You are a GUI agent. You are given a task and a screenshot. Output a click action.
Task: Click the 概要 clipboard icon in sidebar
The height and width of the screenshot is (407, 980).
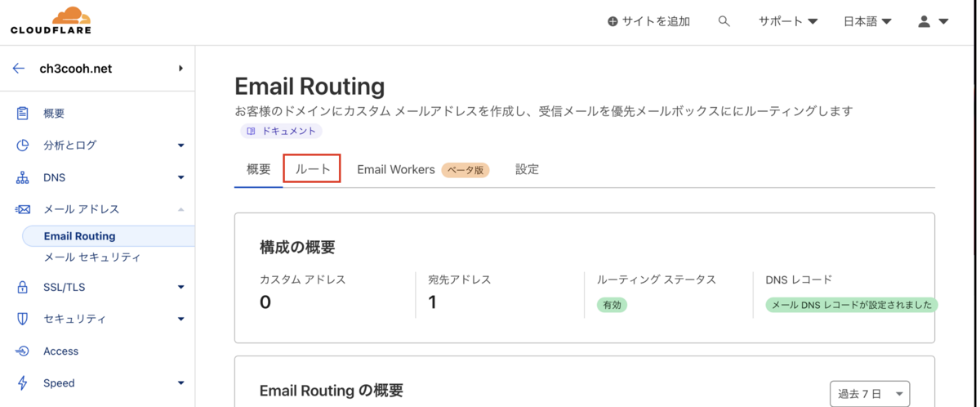pos(23,114)
